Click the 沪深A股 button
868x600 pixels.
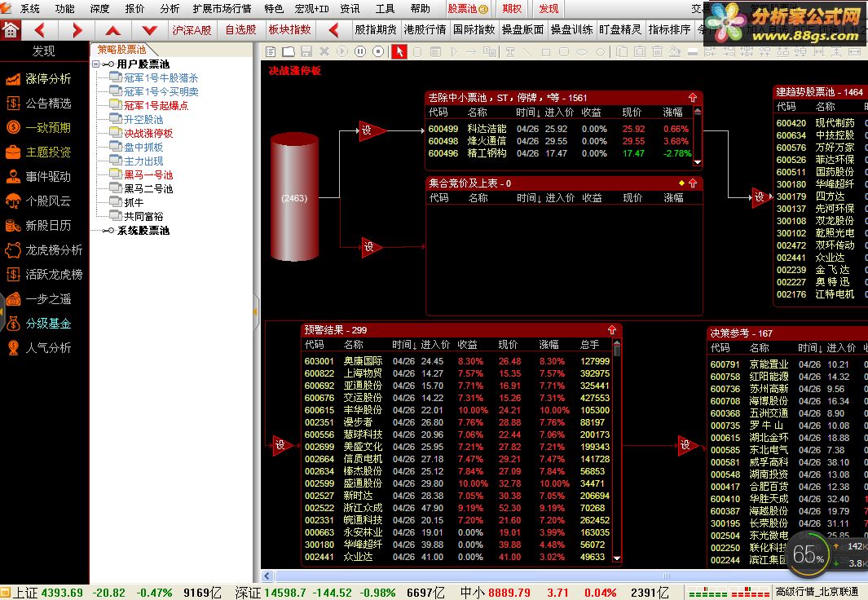pyautogui.click(x=192, y=30)
